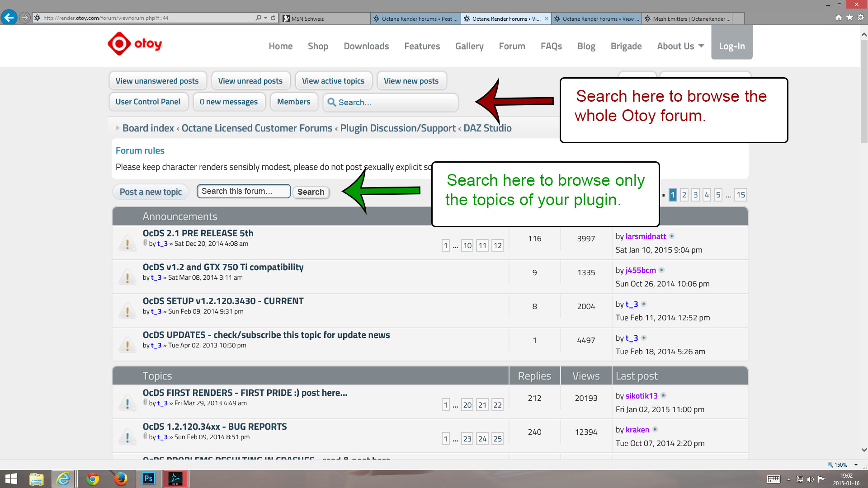Click the Post a new topic button
Viewport: 868px width, 488px height.
[151, 192]
